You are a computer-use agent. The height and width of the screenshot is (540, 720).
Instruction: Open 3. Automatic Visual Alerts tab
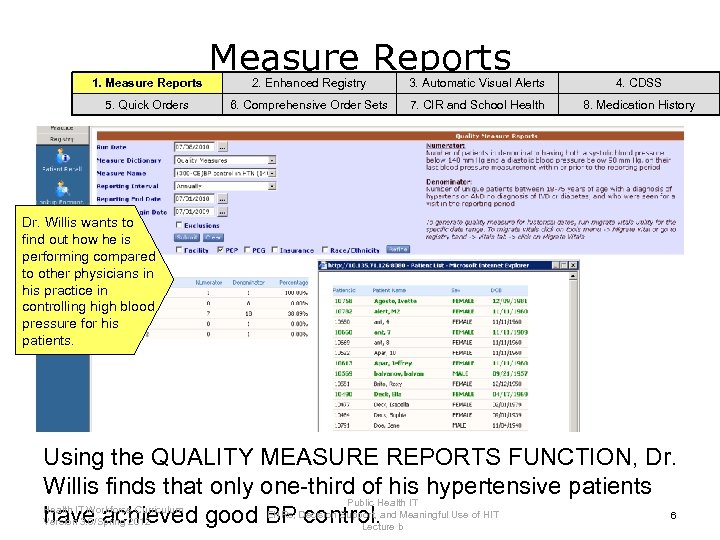477,83
